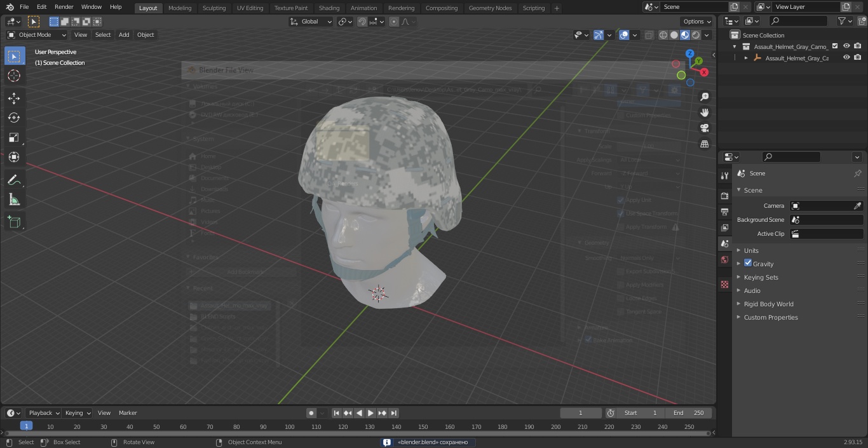The height and width of the screenshot is (448, 868).
Task: Open the File menu
Action: 24,7
